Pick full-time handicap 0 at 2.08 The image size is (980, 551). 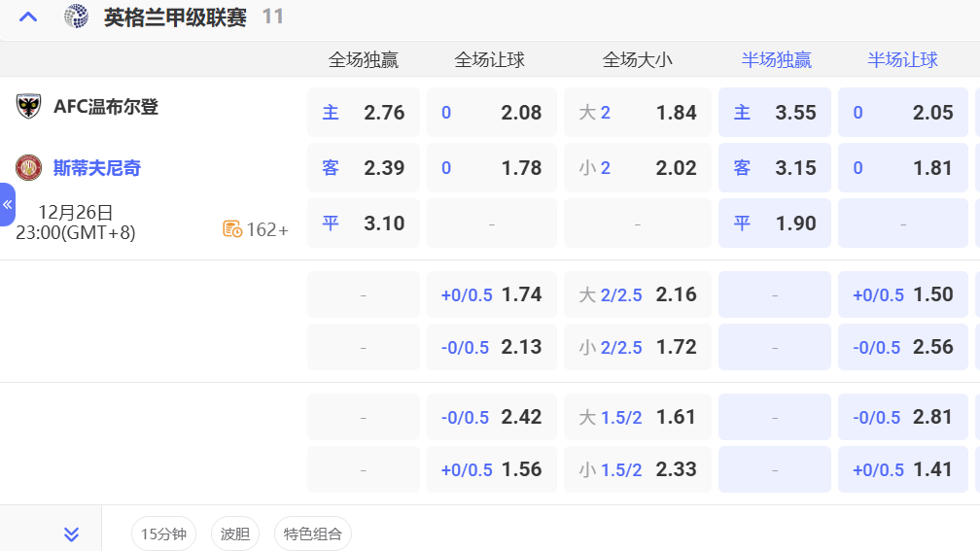point(491,113)
